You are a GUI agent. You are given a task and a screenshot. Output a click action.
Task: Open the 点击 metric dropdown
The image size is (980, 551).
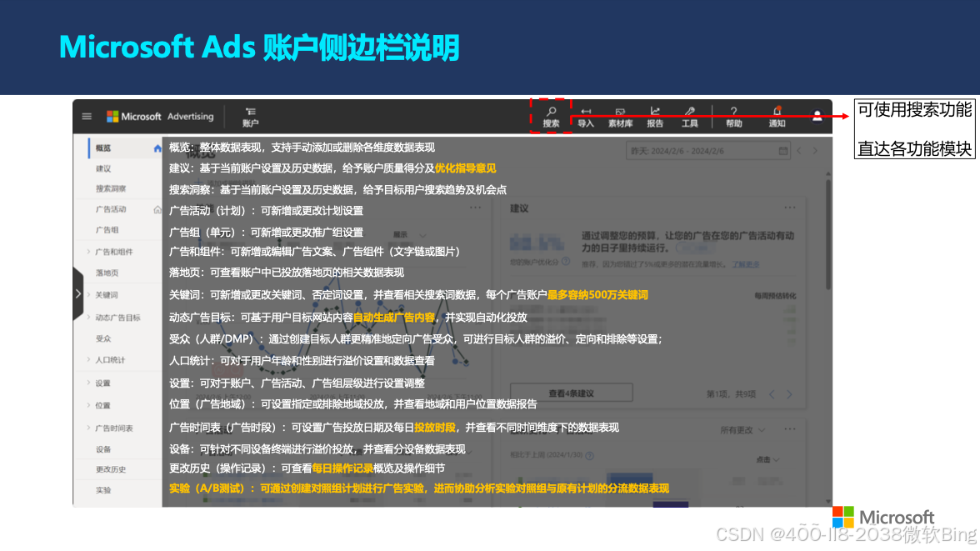click(x=767, y=459)
